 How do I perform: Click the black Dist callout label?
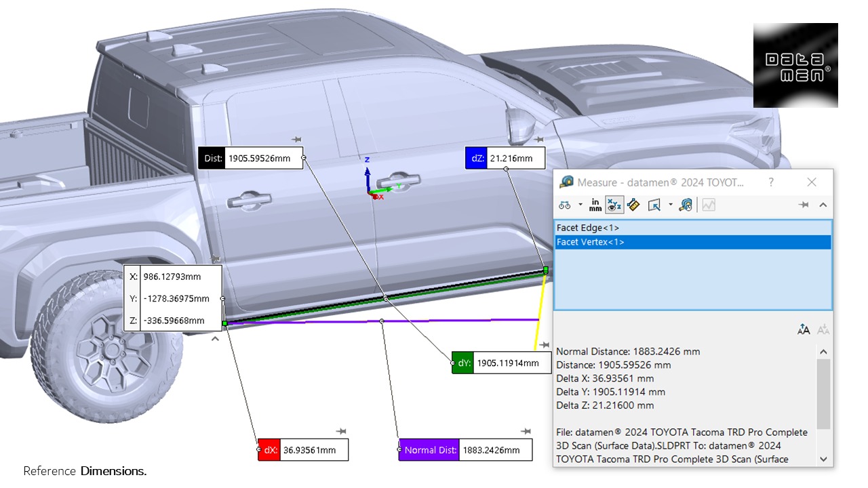click(x=212, y=159)
